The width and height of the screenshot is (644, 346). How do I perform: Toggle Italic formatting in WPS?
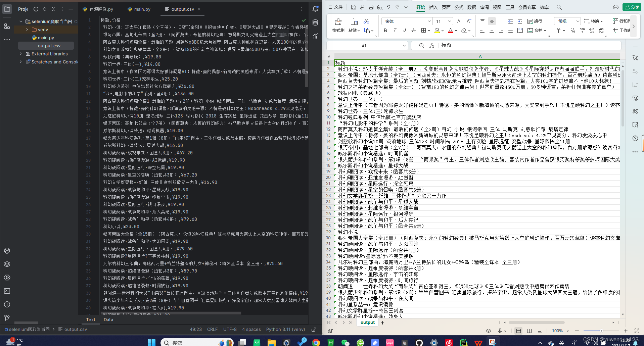395,31
